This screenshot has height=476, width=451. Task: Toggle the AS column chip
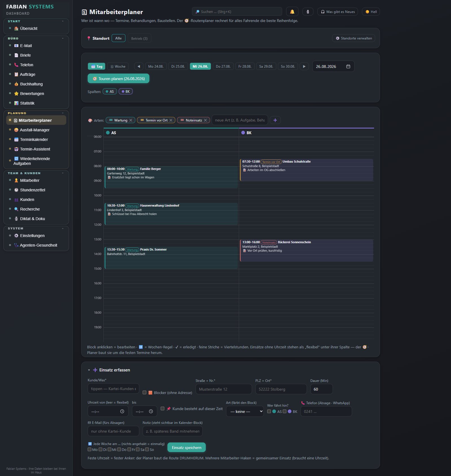pos(110,92)
